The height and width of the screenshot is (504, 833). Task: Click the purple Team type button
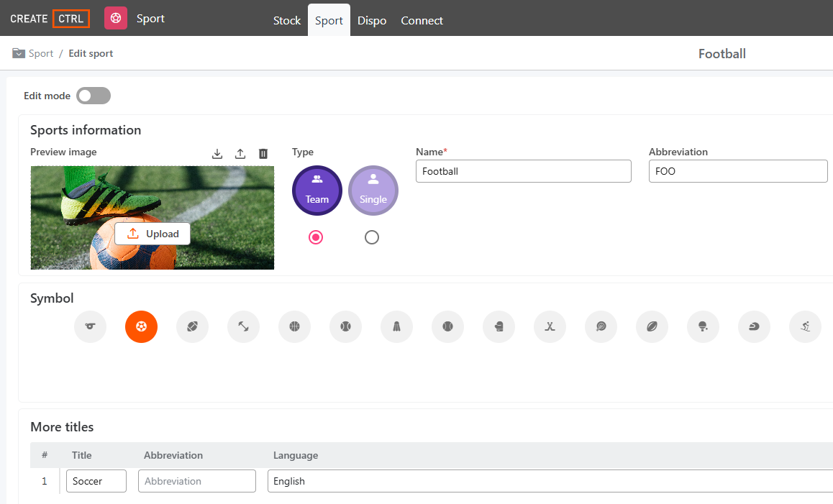317,191
